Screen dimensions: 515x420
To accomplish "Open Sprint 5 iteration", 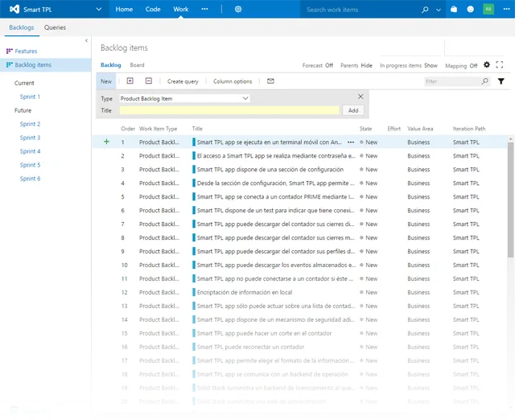I will (x=30, y=165).
